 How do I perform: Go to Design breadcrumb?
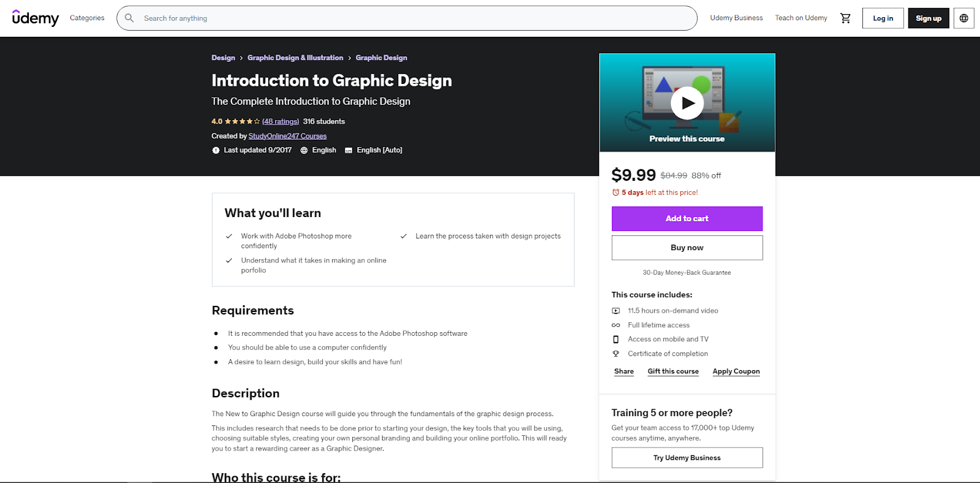point(224,58)
